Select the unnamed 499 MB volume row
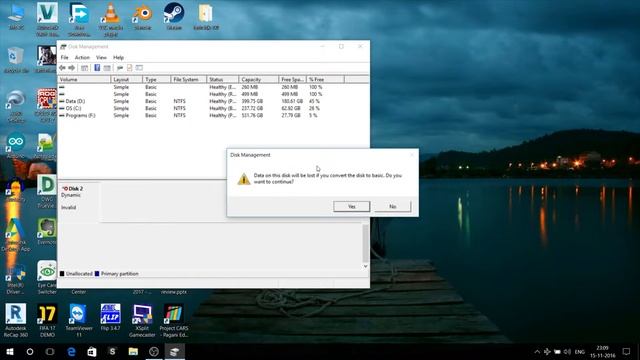This screenshot has width=640, height=360. pyautogui.click(x=202, y=94)
